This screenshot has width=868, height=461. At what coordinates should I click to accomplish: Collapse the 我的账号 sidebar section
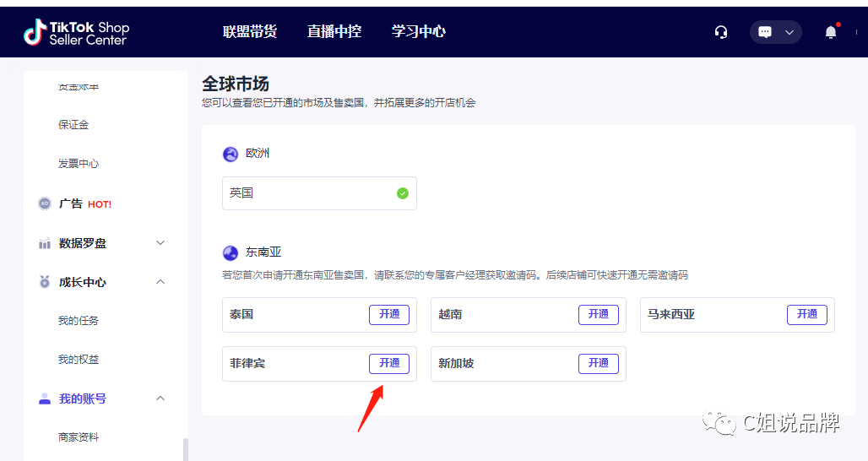pyautogui.click(x=160, y=399)
